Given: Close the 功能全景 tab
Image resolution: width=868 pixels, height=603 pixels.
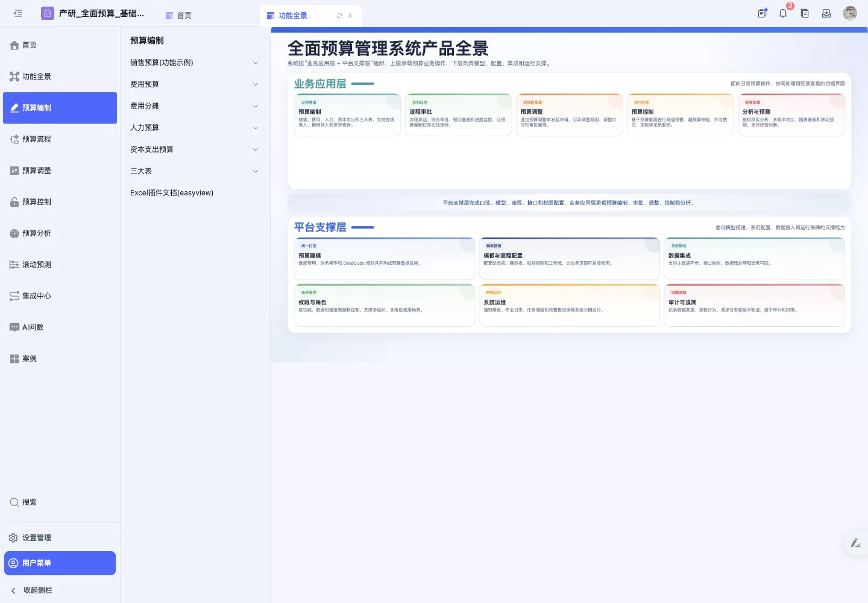Looking at the screenshot, I should click(350, 16).
